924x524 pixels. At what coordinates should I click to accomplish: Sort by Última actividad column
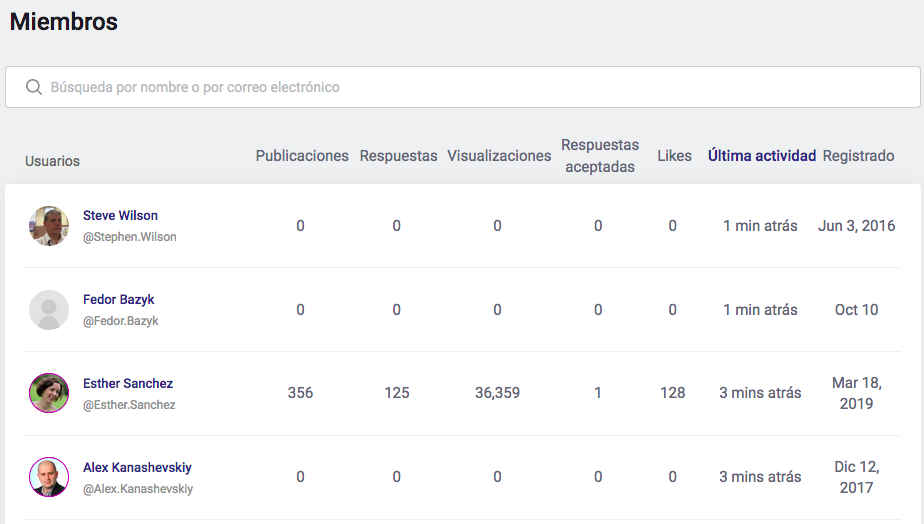pyautogui.click(x=762, y=156)
